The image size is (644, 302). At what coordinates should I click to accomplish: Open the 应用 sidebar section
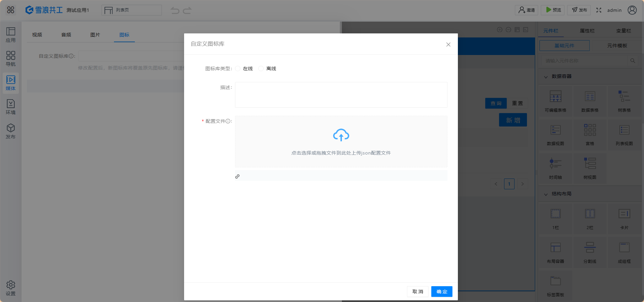coord(11,35)
